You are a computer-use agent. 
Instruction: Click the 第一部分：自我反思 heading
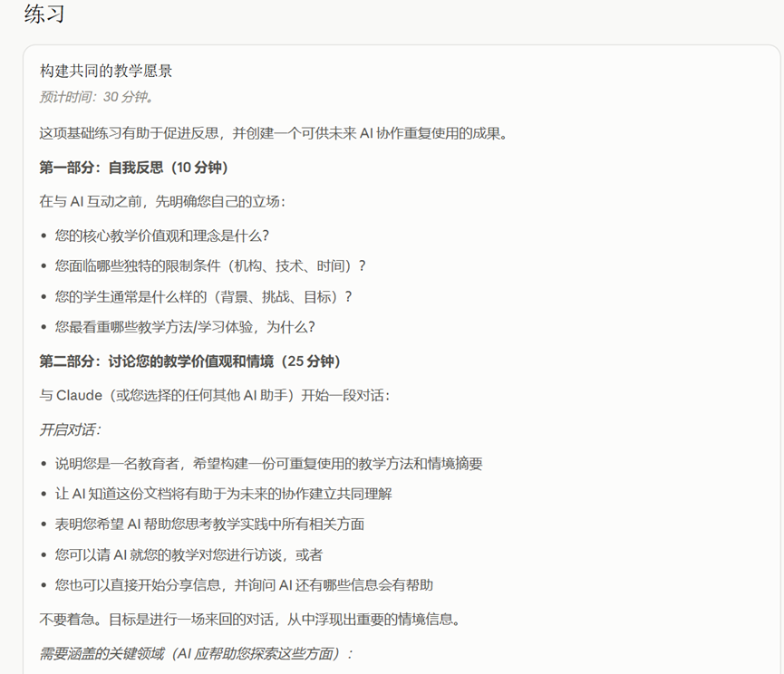tap(133, 168)
